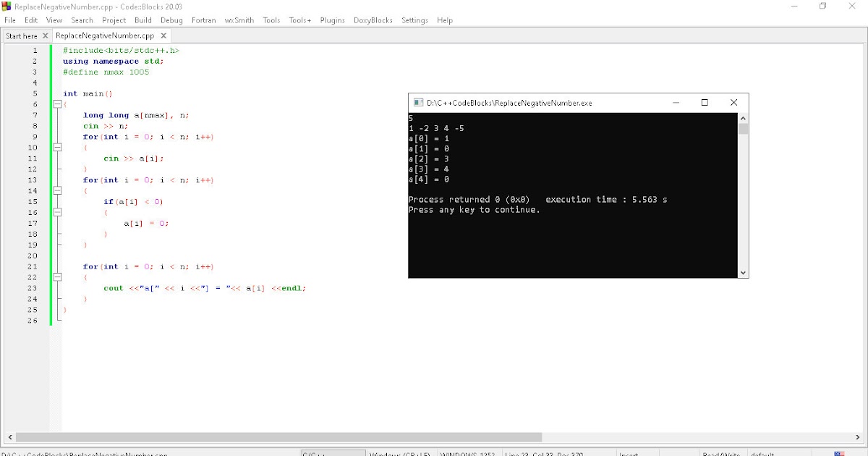This screenshot has width=868, height=456.
Task: Collapse the main function code fold at line 6
Action: pyautogui.click(x=58, y=104)
